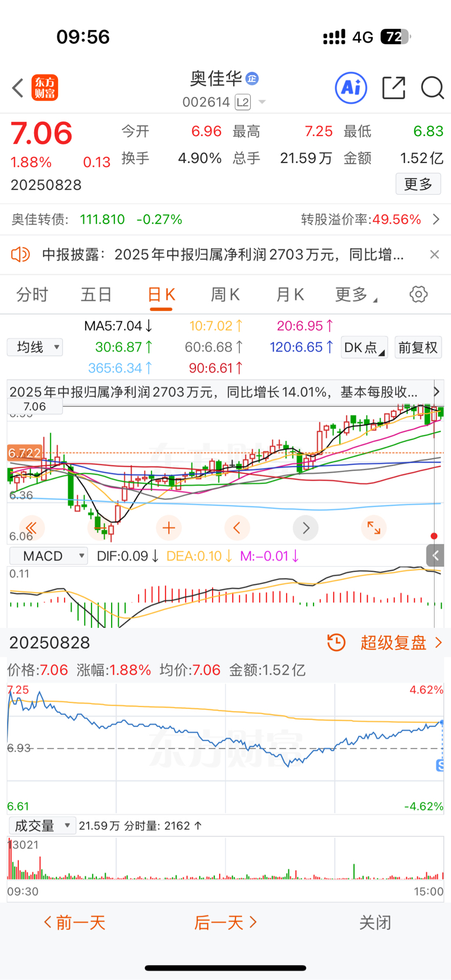Tap the large 7.06 current price
Image resolution: width=451 pixels, height=980 pixels.
(x=41, y=133)
